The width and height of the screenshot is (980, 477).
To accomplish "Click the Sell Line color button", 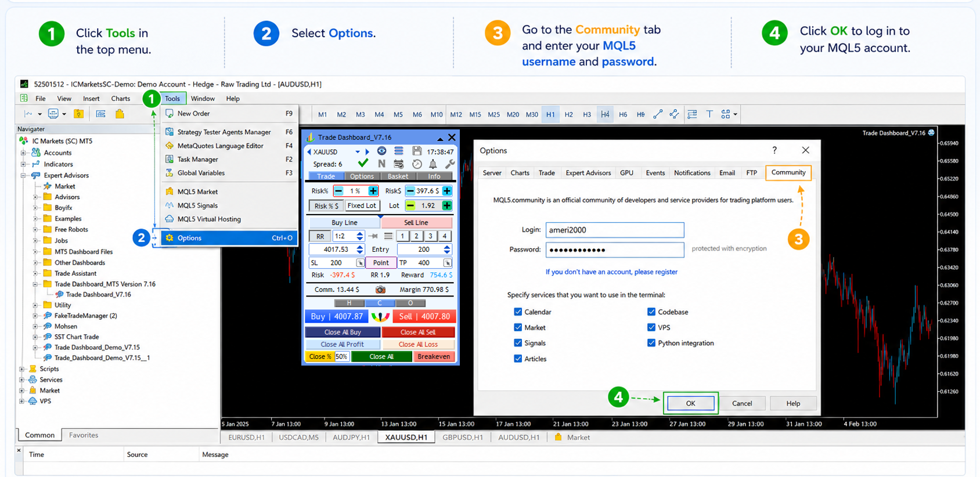I will [416, 223].
